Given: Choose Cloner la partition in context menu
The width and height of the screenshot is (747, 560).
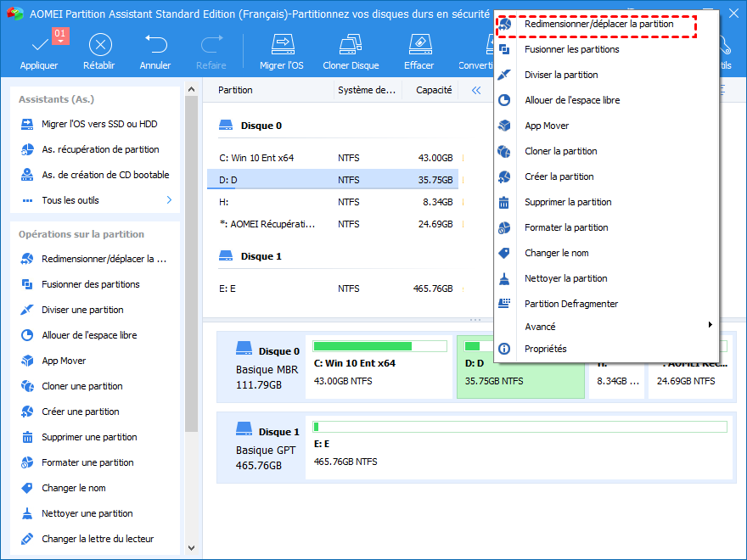Looking at the screenshot, I should click(x=606, y=151).
